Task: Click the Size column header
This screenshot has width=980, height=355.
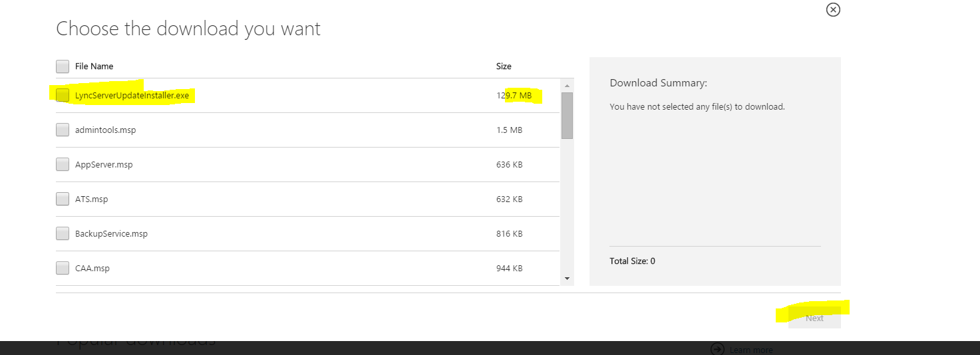Action: pyautogui.click(x=504, y=66)
